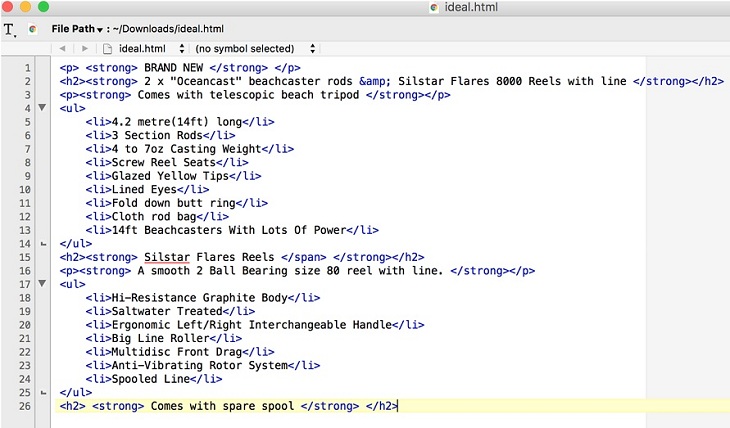Click the </h2> closing tag on line 2

click(x=708, y=82)
